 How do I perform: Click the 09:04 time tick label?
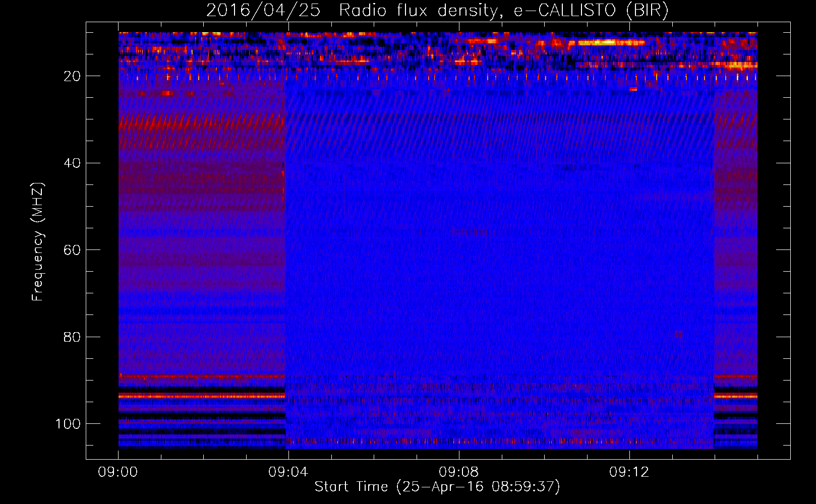pos(288,472)
